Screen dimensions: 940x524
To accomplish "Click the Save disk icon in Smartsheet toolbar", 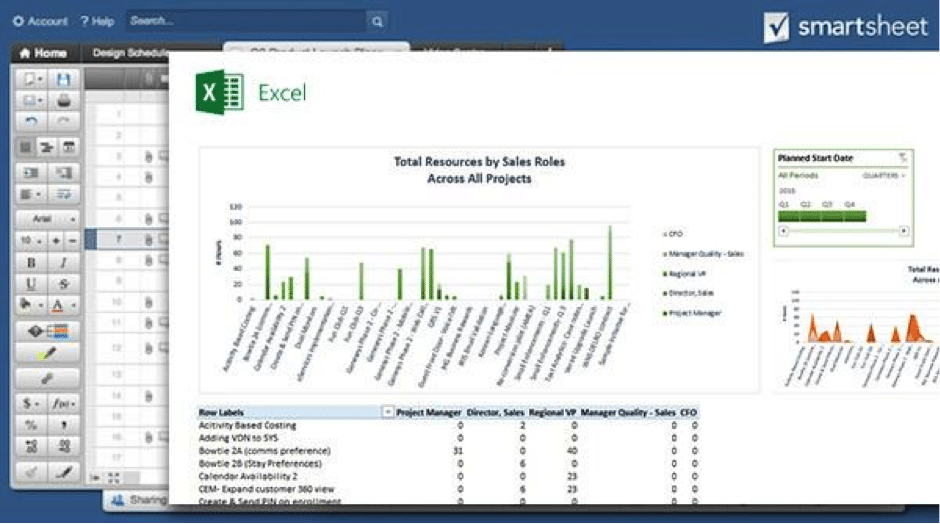I will (x=63, y=79).
